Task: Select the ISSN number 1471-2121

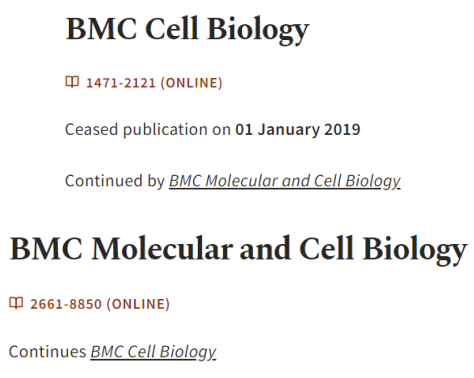Action: point(121,83)
